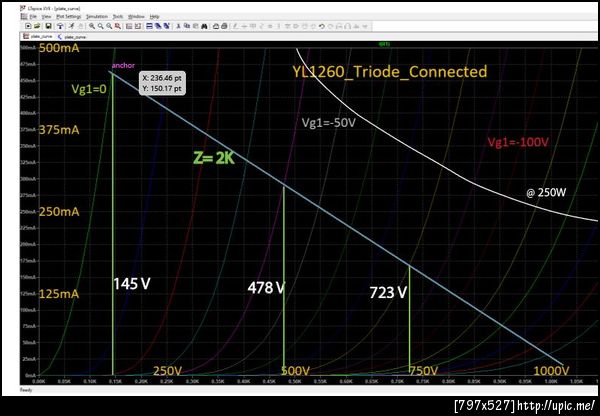Switch to the plate_curve waveform tab
The image size is (600, 416).
tap(38, 37)
